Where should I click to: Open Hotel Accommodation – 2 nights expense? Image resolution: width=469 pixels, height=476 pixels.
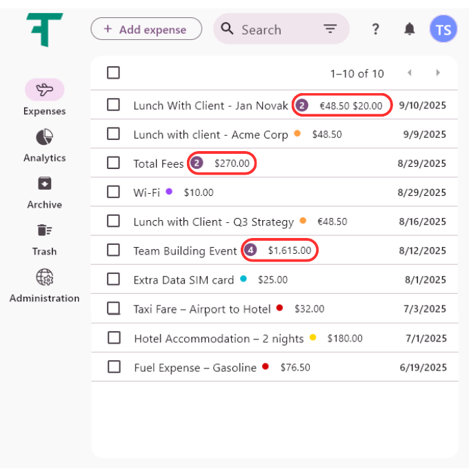(x=219, y=338)
